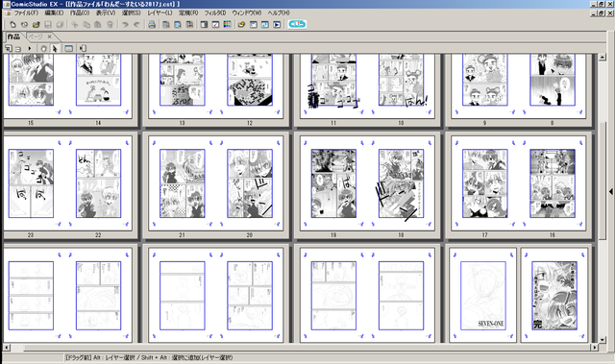
Task: Close the ページ tab with X
Action: pyautogui.click(x=49, y=36)
